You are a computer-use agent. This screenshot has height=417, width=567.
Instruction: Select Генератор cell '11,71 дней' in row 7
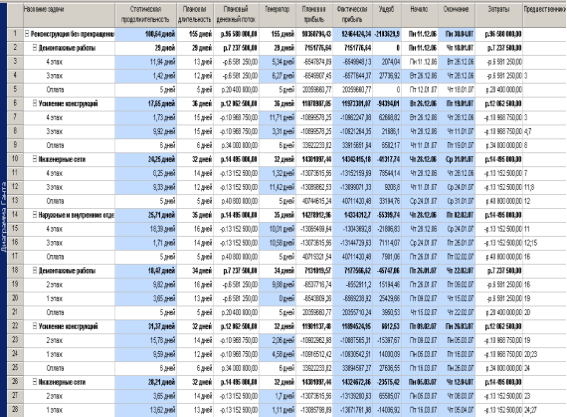277,118
